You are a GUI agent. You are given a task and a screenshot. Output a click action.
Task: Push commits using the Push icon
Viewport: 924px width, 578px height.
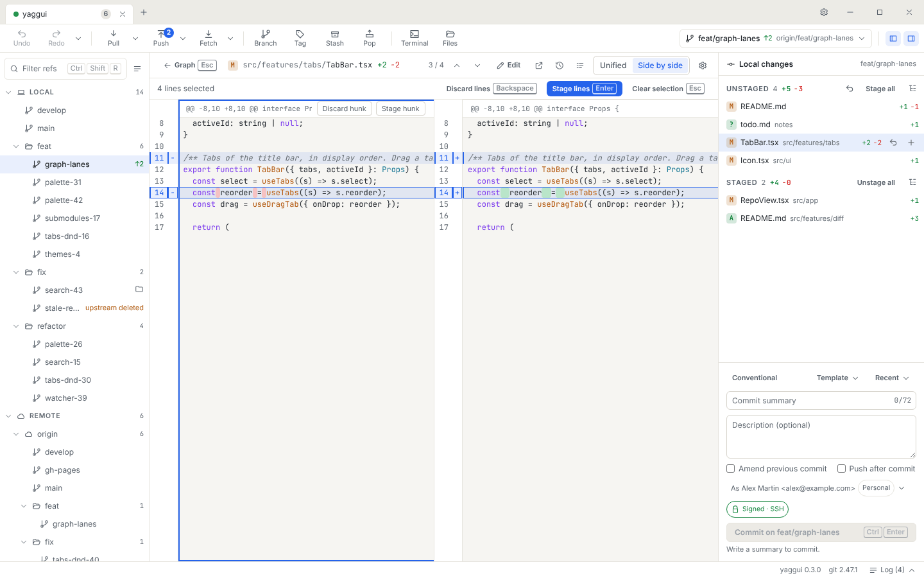[161, 38]
